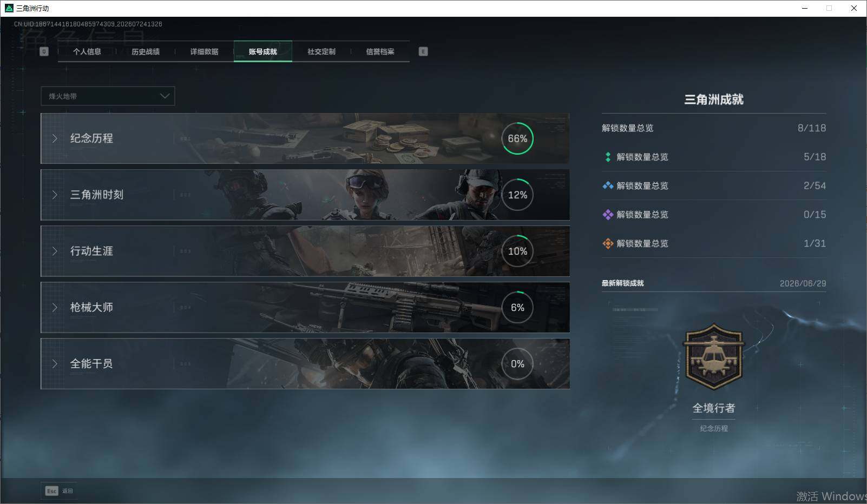867x504 pixels.
Task: Expand the 枪械大师 category chevron
Action: 55,307
